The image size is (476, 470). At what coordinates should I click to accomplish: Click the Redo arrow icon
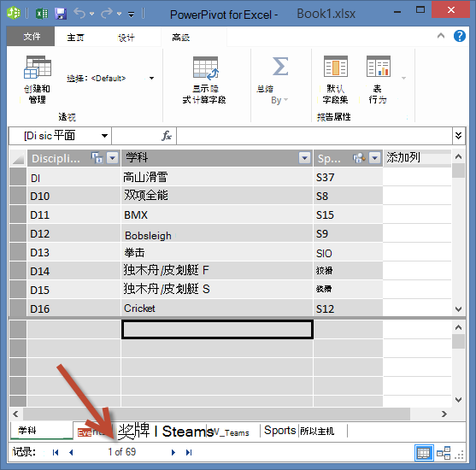[x=107, y=14]
